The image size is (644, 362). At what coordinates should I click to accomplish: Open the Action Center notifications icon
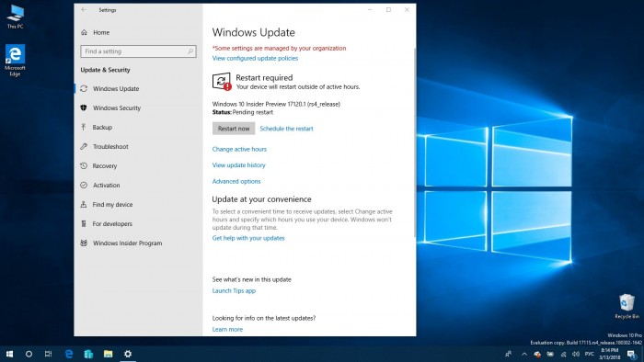[631, 354]
